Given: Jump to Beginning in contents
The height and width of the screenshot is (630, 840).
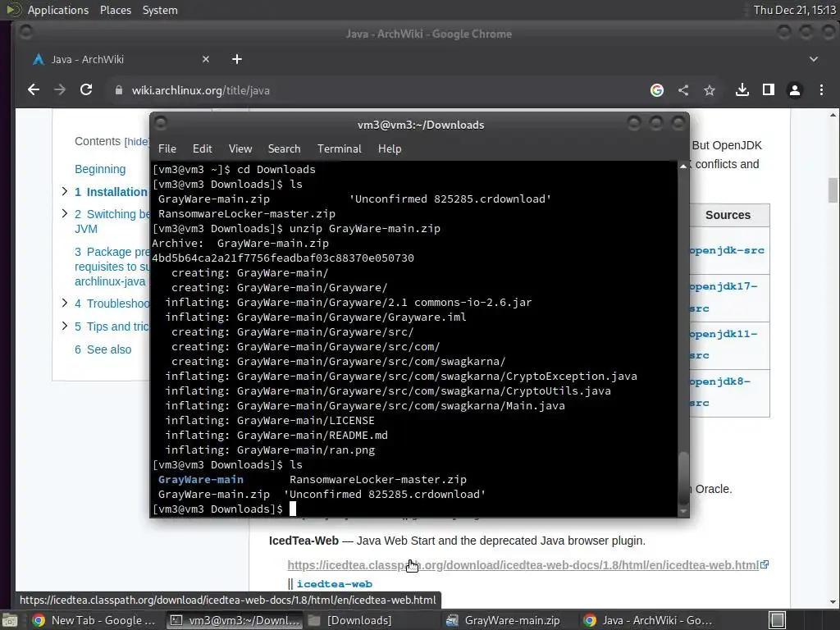Looking at the screenshot, I should 100,169.
